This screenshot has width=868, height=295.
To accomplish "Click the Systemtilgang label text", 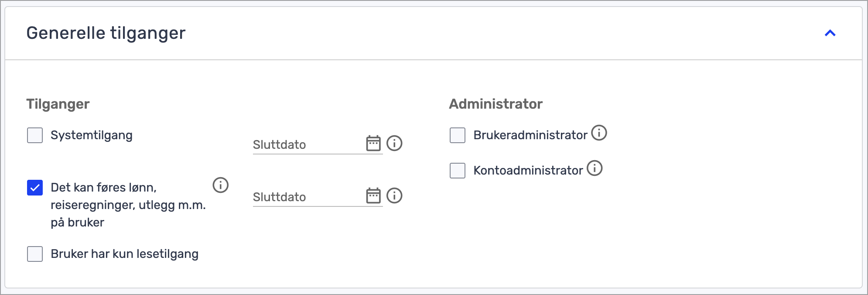I will 92,135.
